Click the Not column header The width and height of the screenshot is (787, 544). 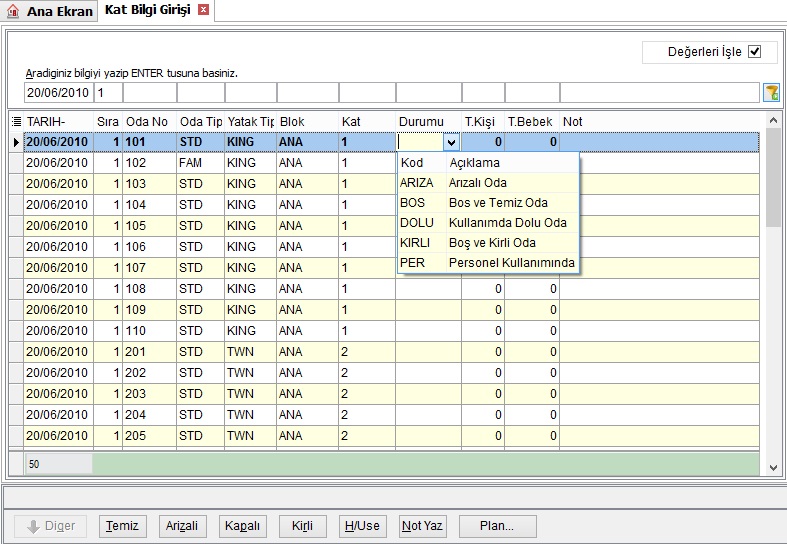tap(660, 121)
